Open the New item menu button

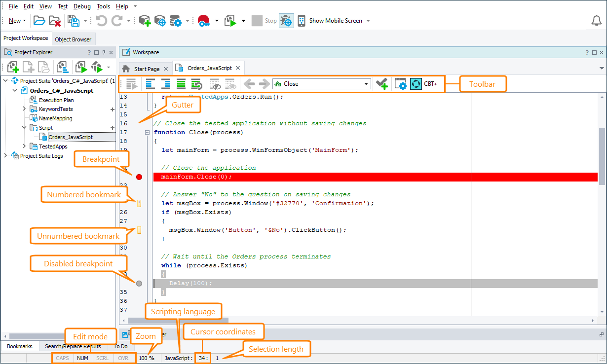(17, 21)
